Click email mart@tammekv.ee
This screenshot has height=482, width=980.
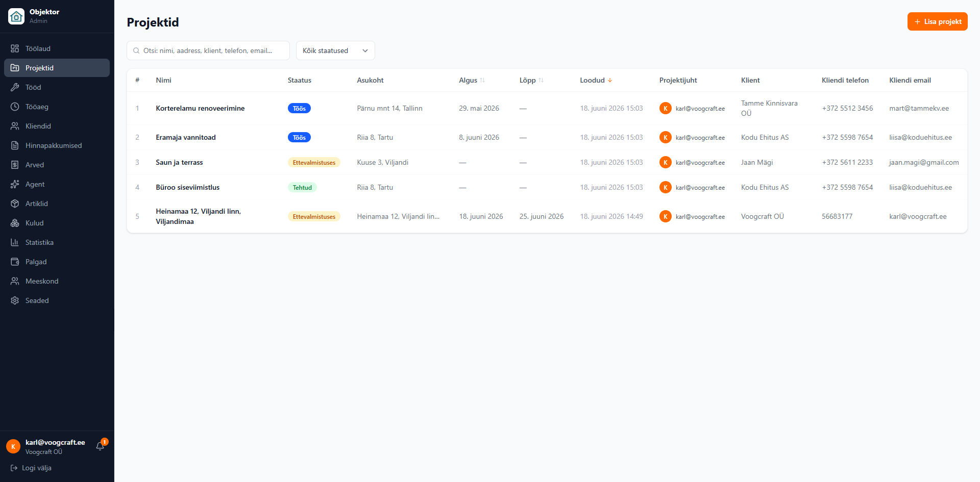point(919,108)
